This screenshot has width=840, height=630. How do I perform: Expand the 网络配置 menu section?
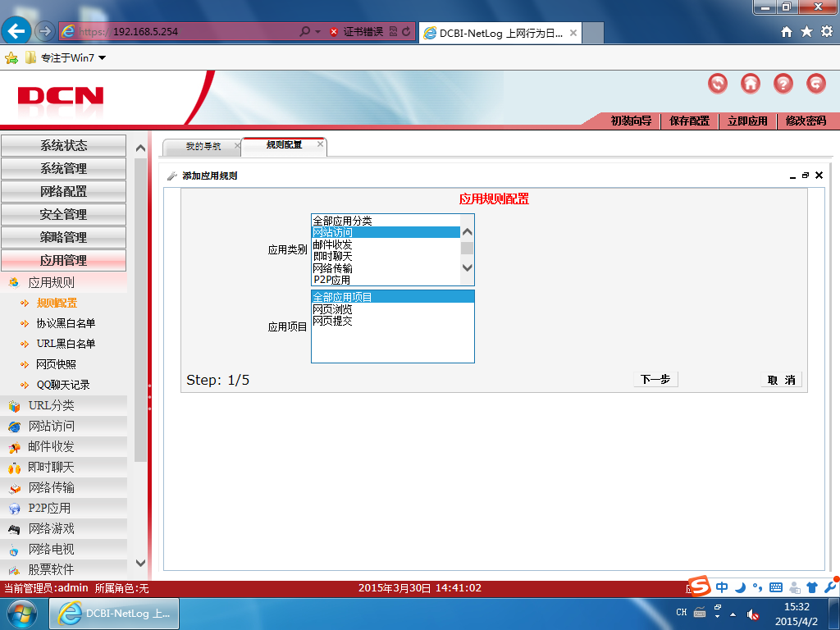tap(64, 192)
